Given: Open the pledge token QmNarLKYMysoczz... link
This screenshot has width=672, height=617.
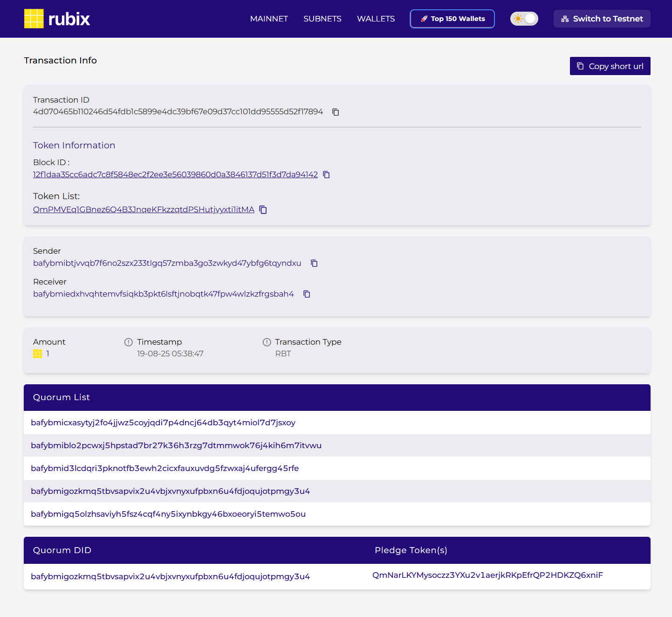Looking at the screenshot, I should pyautogui.click(x=487, y=575).
